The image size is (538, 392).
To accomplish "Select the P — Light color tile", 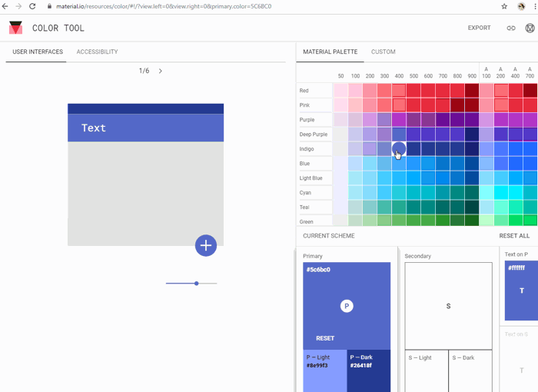I will tap(324, 370).
